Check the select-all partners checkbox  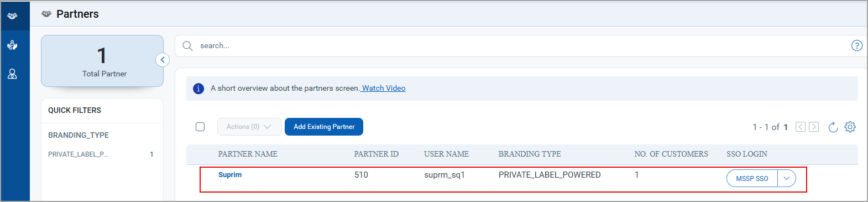point(200,127)
